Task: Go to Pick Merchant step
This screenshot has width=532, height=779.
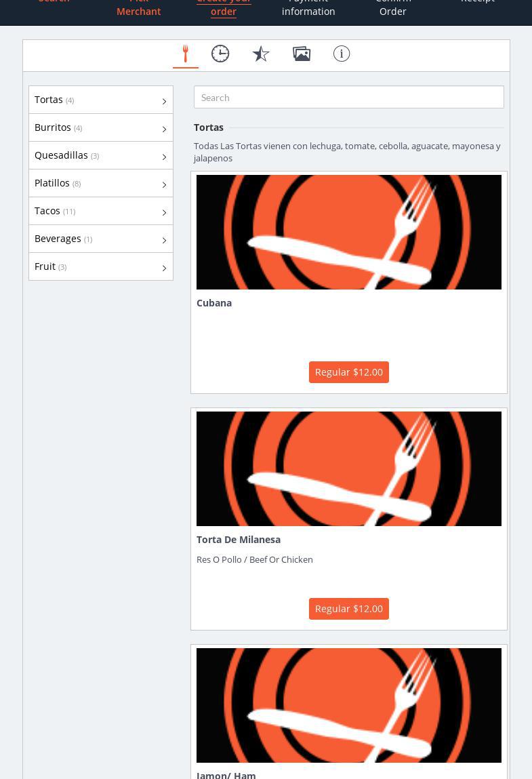Action: (x=138, y=8)
